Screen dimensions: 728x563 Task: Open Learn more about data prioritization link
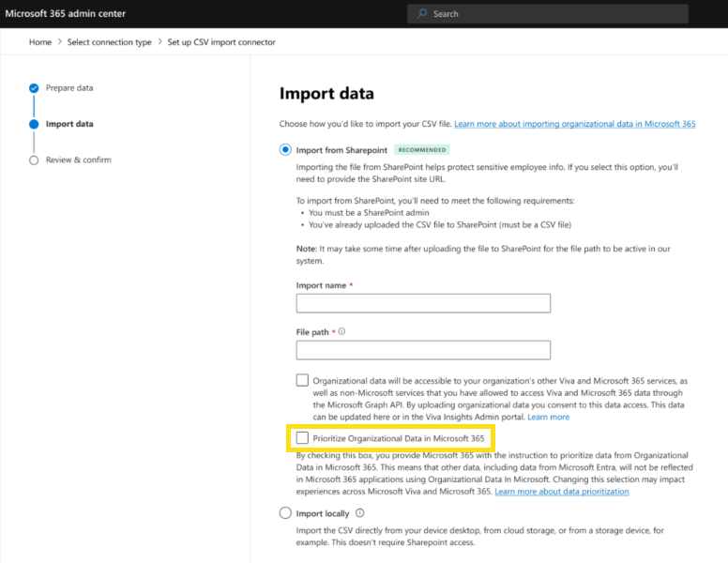click(562, 491)
